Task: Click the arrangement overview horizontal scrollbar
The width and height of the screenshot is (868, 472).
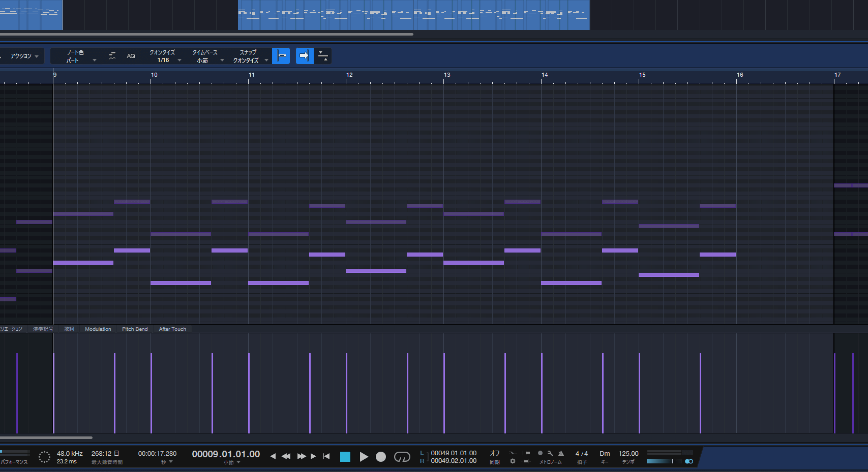Action: pyautogui.click(x=206, y=35)
